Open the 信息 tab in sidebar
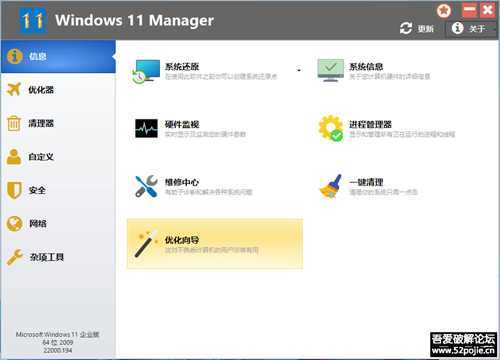This screenshot has width=500, height=360. tap(58, 56)
